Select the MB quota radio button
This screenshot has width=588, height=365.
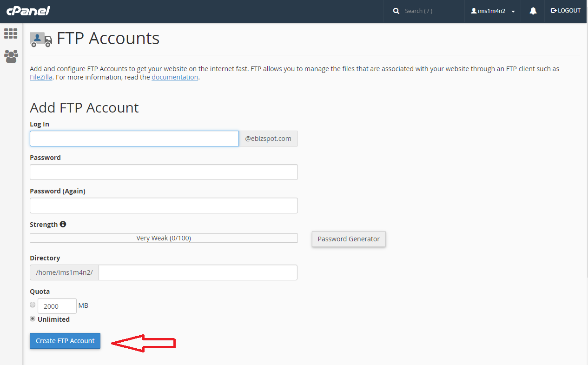point(33,305)
